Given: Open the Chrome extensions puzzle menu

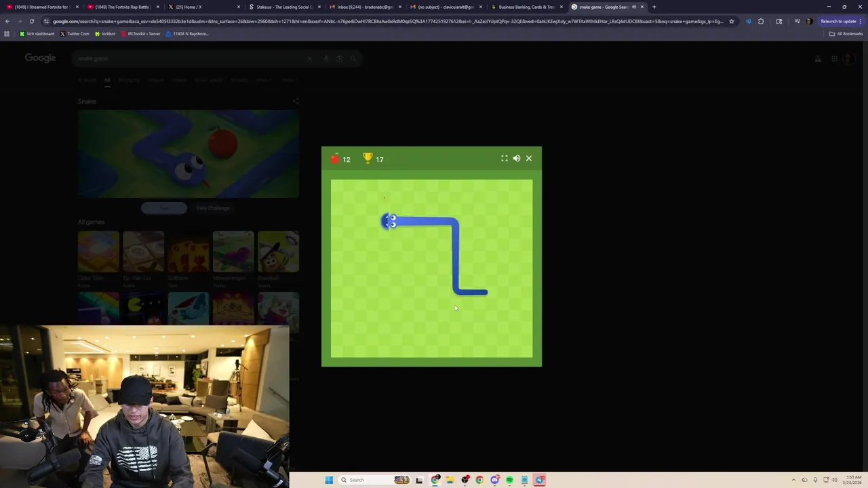Looking at the screenshot, I should tap(761, 21).
